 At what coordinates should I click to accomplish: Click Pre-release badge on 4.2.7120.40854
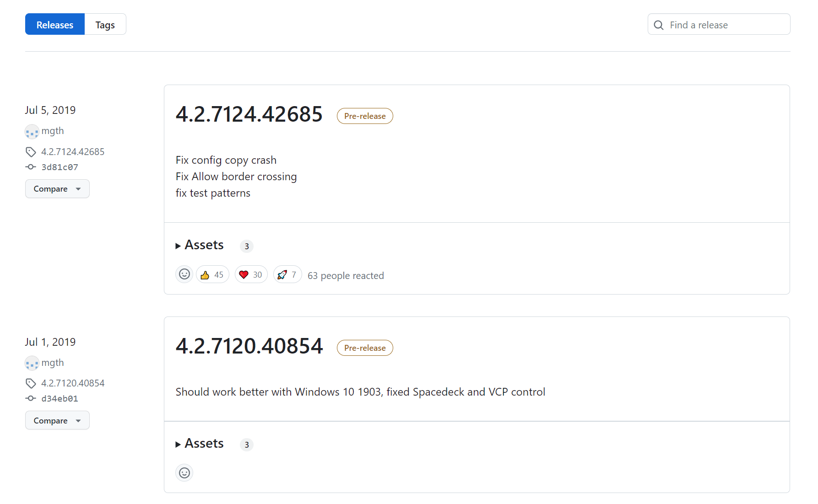click(x=365, y=348)
